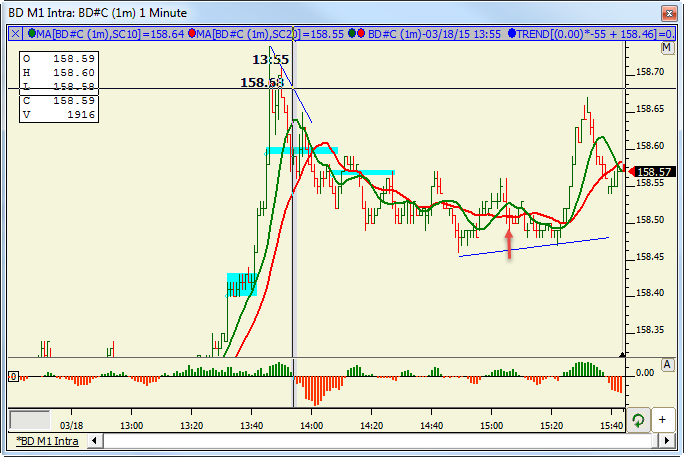Click the right scroll arrow of the scrollbar
The image size is (684, 457).
coord(667,441)
